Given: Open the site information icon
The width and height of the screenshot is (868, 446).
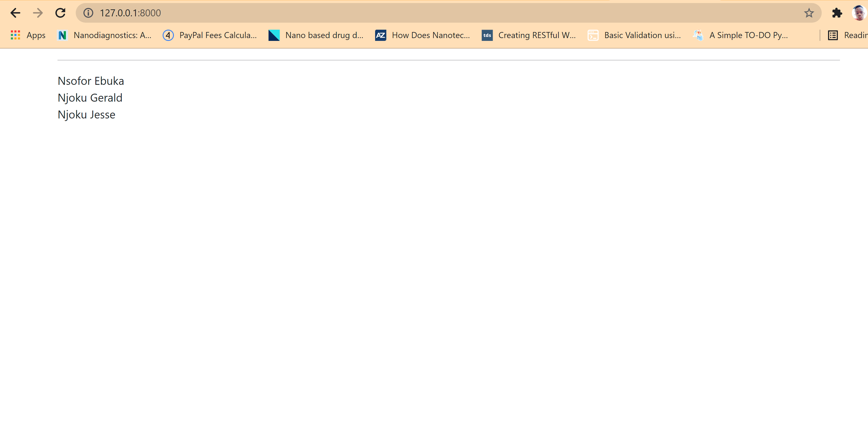Looking at the screenshot, I should pyautogui.click(x=88, y=13).
